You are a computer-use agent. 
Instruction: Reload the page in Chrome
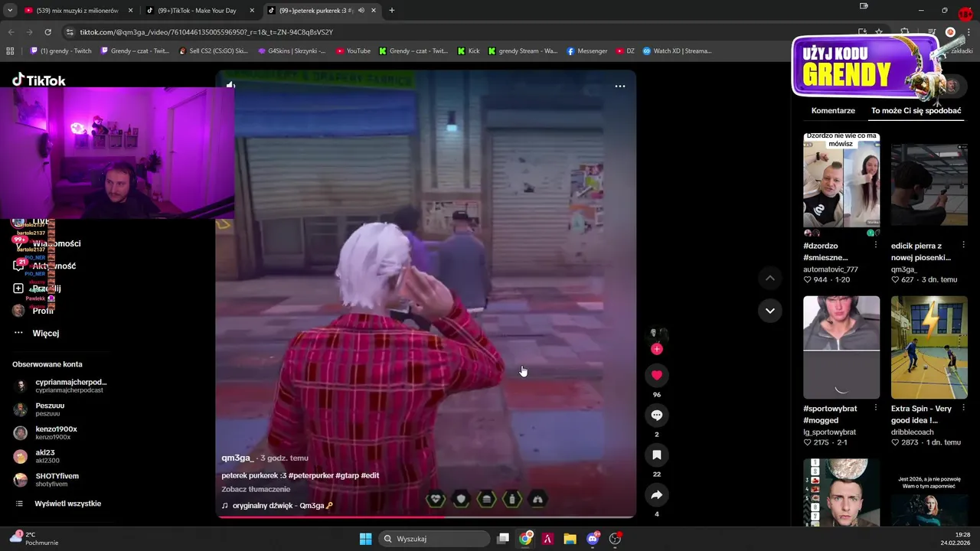[x=47, y=32]
